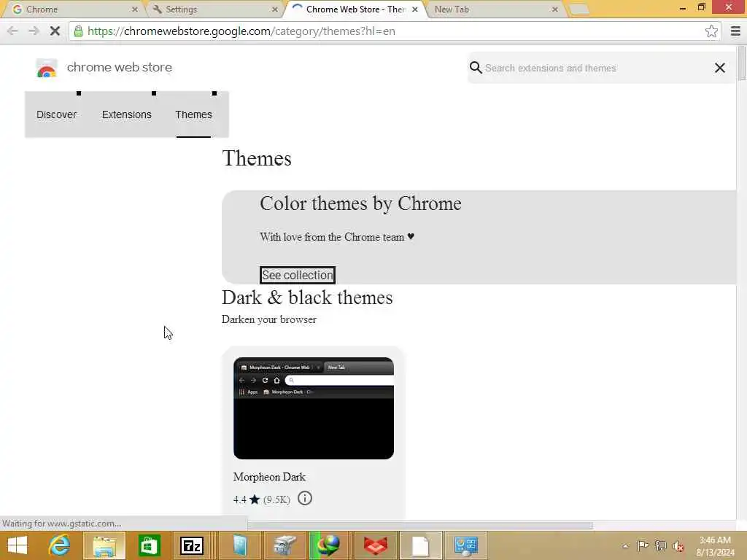
Task: Open a new tab with the new-tab button
Action: pyautogui.click(x=579, y=9)
